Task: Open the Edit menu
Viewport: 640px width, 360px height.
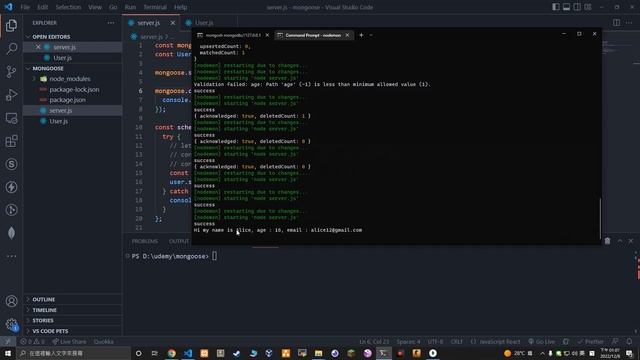Action: coord(42,7)
